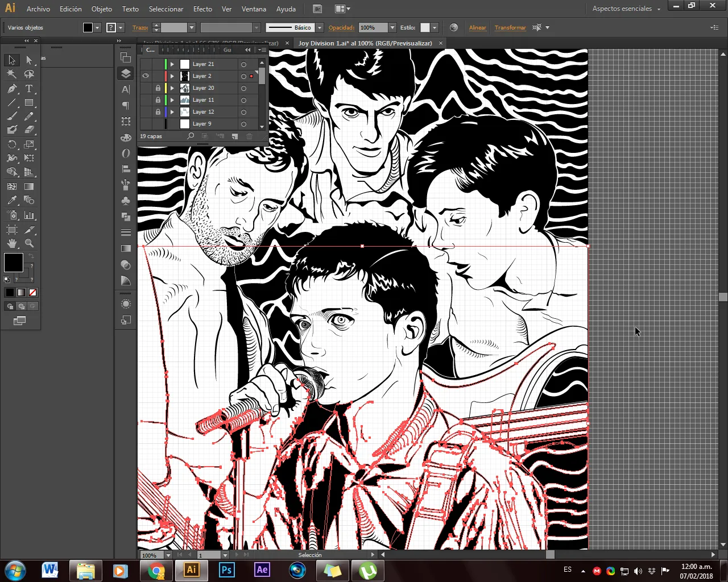This screenshot has width=728, height=582.
Task: Open the Layers panel icon in dock
Action: (126, 73)
